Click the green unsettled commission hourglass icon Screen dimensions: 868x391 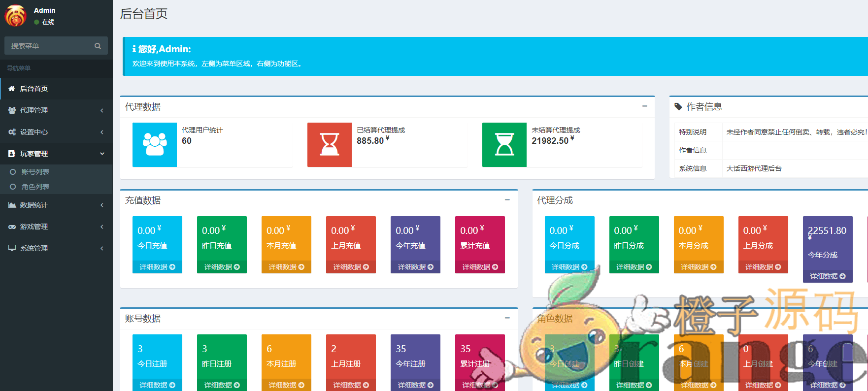pos(504,145)
